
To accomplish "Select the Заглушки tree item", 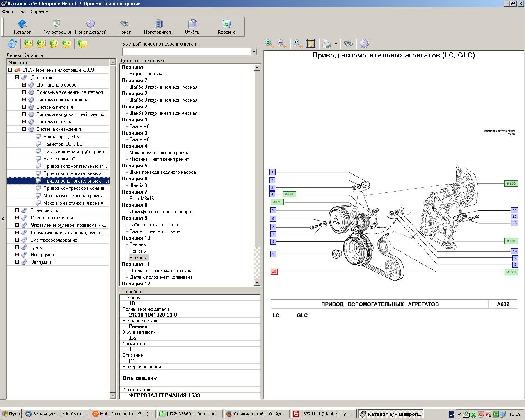I will [x=41, y=262].
